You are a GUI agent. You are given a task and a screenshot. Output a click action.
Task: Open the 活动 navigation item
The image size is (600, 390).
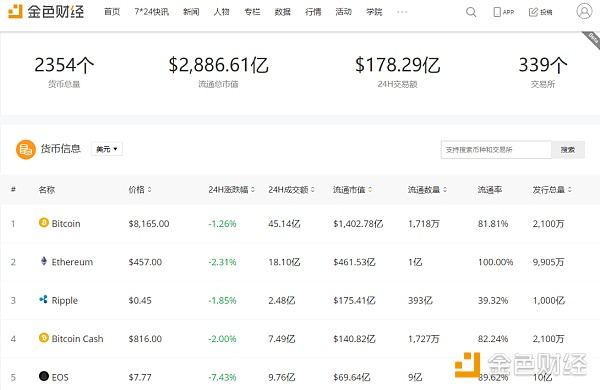[x=344, y=12]
